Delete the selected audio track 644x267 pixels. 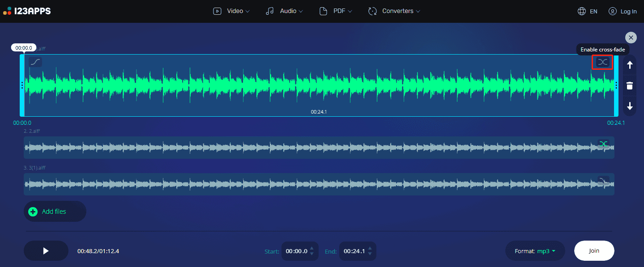[629, 85]
